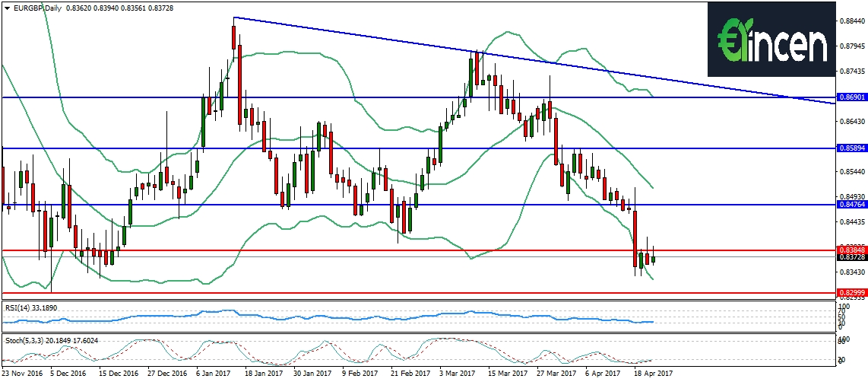Click the 5 Dec 2016 date label

point(68,374)
